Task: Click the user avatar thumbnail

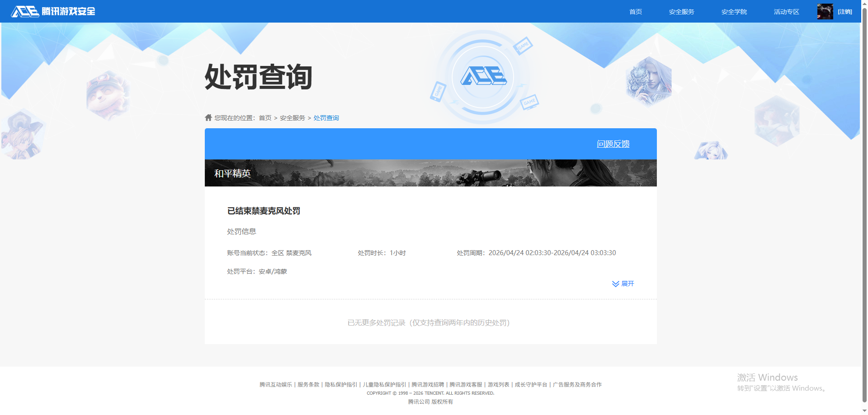Action: click(825, 11)
